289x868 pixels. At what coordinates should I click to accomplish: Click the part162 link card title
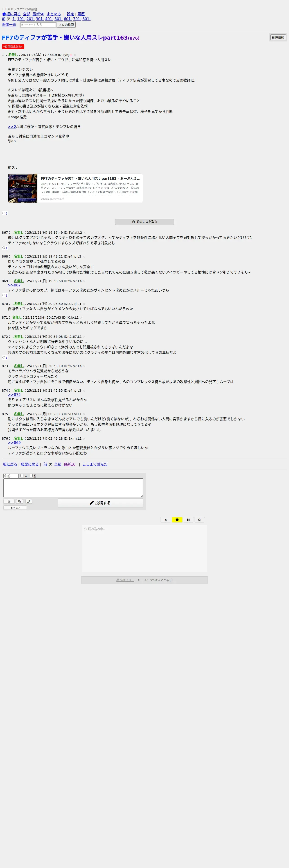[x=90, y=179]
